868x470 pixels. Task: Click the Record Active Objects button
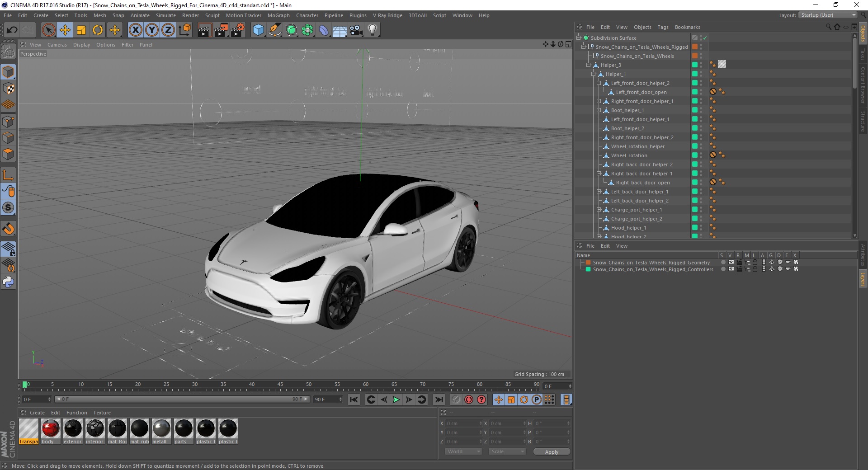coord(456,399)
